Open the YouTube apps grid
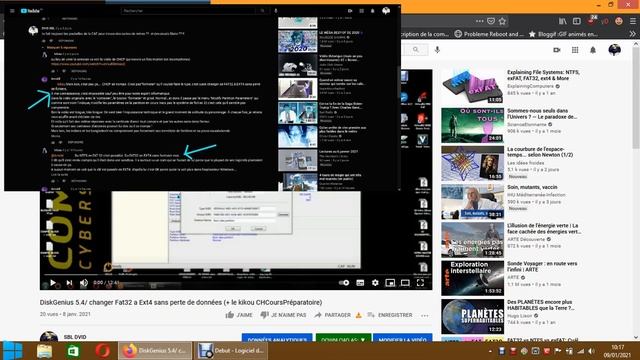 tap(575, 50)
